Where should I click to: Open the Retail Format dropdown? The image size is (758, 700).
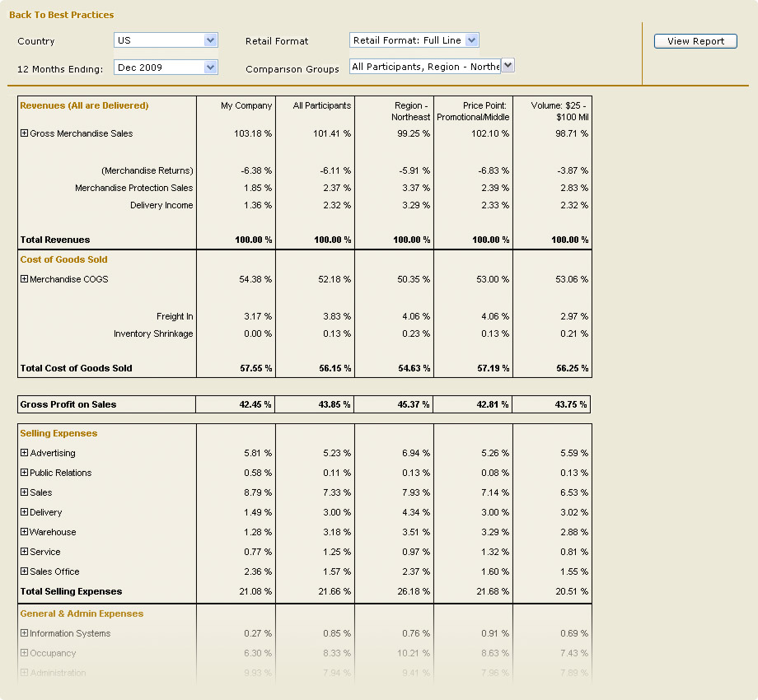click(471, 40)
